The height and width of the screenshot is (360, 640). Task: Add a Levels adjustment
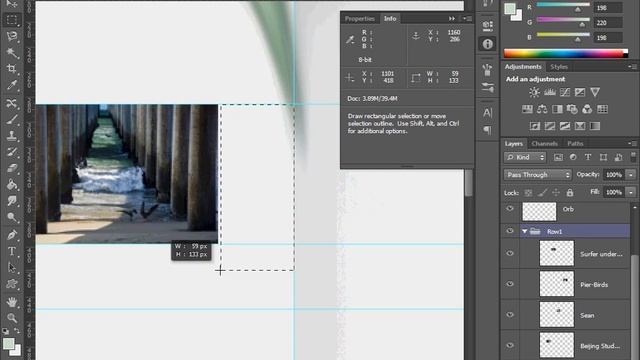(549, 93)
